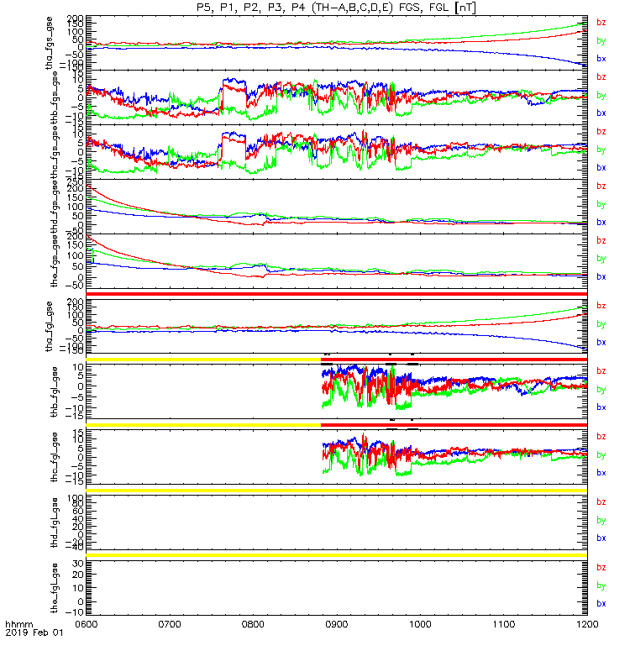Viewport: 630px width, 672px height.
Task: Click the solid red bar above tha_fgl_gse panel
Action: point(337,294)
